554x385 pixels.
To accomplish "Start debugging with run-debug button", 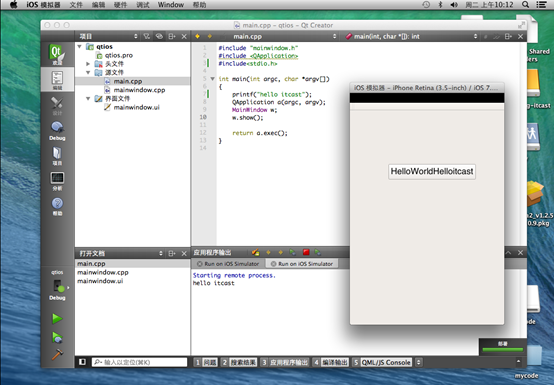I will click(57, 337).
